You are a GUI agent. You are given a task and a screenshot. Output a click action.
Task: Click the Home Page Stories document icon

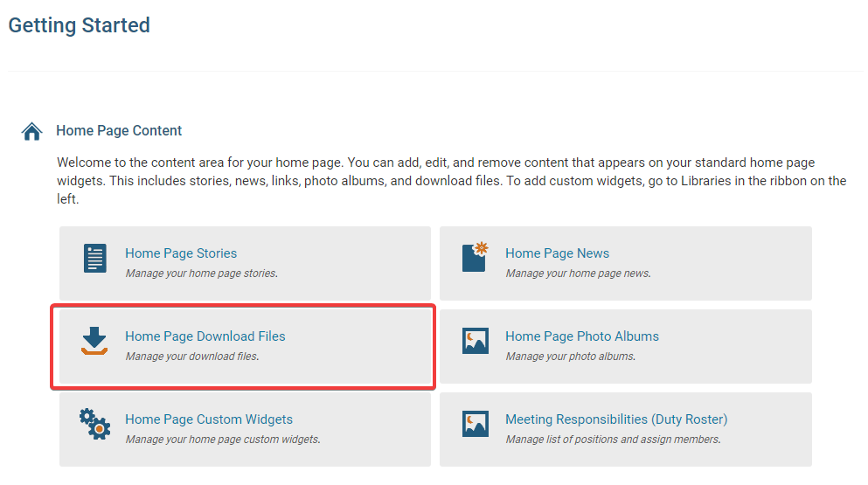[x=94, y=259]
